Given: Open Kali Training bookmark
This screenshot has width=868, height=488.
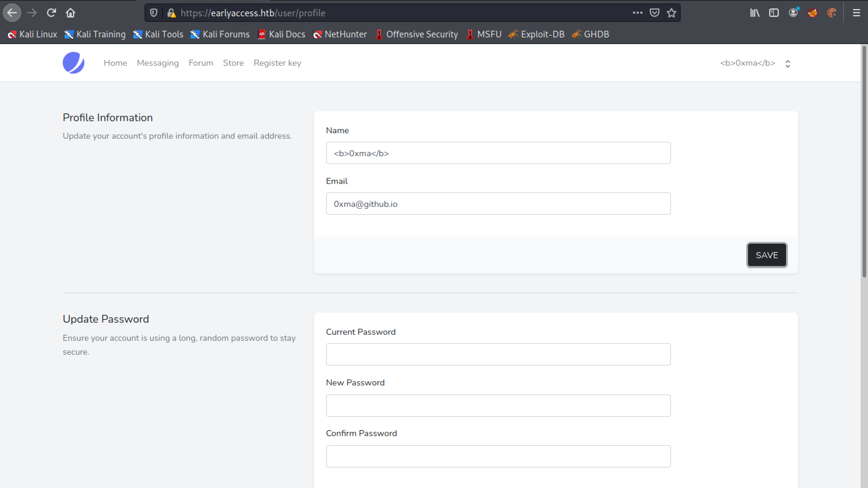Looking at the screenshot, I should click(95, 34).
